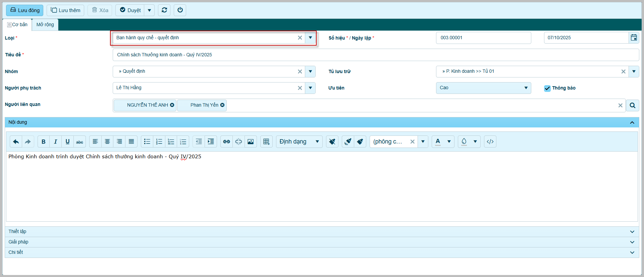Screen dimensions: 644x277
Task: Click the Lưu thêm button
Action: 65,10
